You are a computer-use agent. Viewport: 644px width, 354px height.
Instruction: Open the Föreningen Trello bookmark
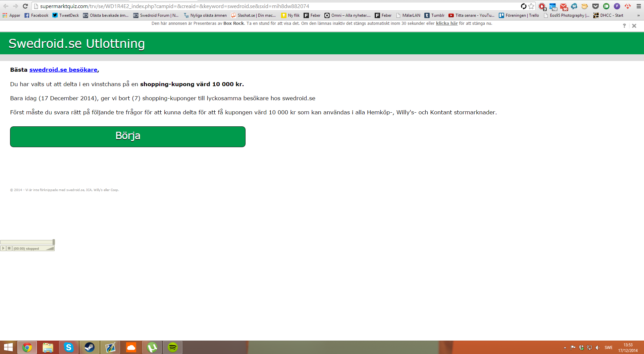519,15
